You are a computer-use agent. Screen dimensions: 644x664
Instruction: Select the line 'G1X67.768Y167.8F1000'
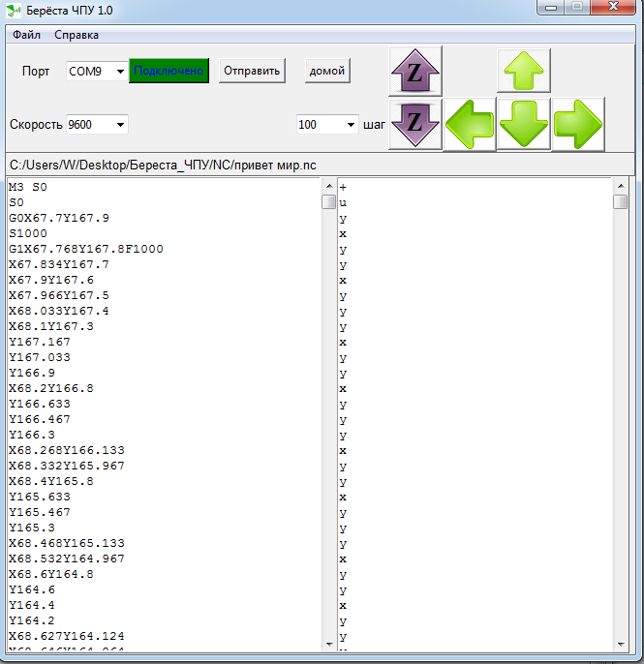point(86,249)
